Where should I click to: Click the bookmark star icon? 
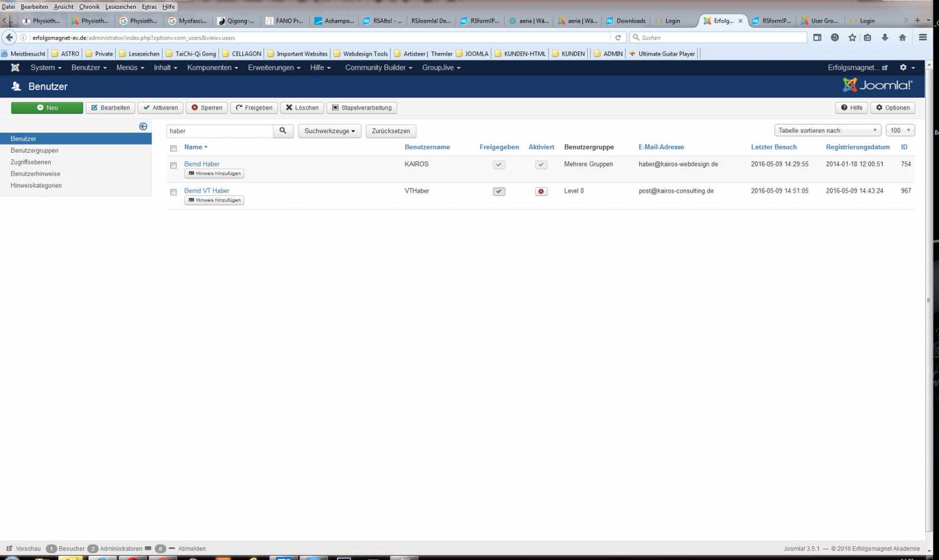852,38
